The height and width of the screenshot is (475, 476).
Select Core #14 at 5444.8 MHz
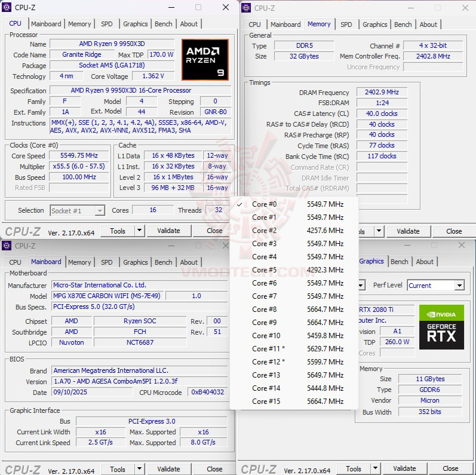click(294, 388)
